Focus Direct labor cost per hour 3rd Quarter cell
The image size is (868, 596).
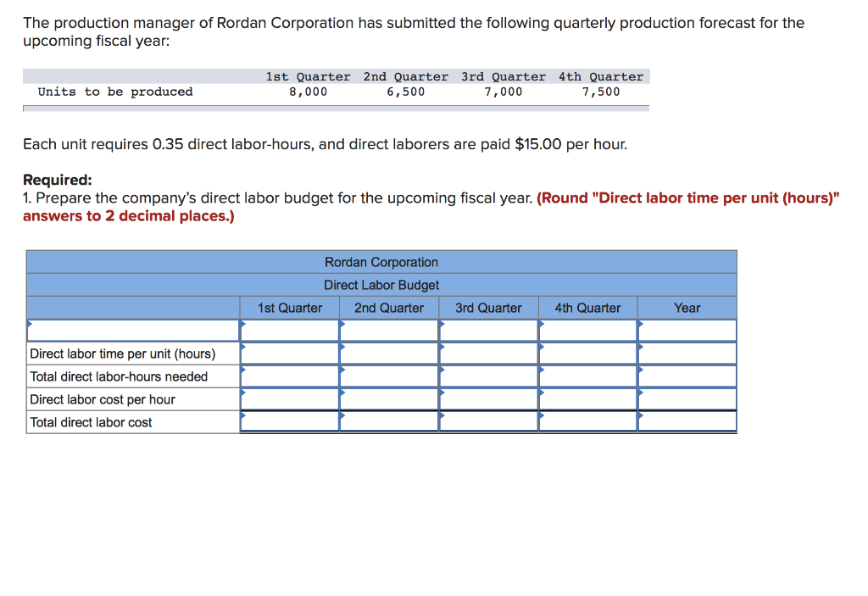[x=489, y=399]
